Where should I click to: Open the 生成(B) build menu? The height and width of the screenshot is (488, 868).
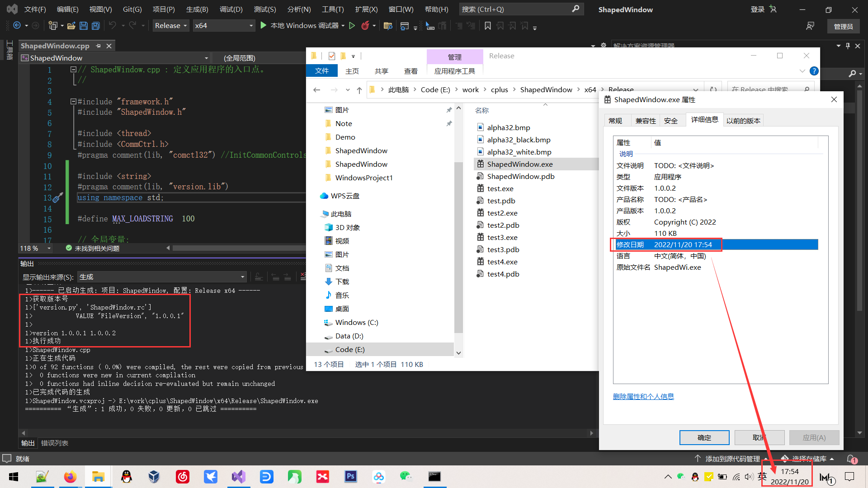coord(197,9)
